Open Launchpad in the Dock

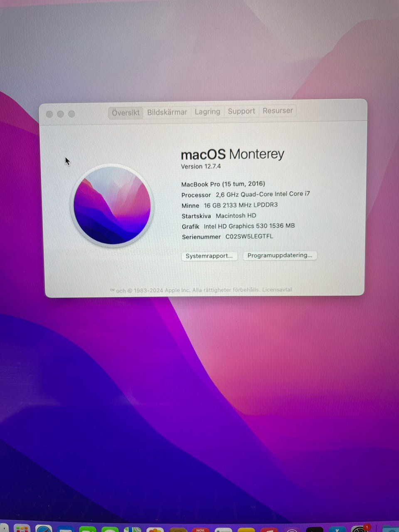click(22, 528)
